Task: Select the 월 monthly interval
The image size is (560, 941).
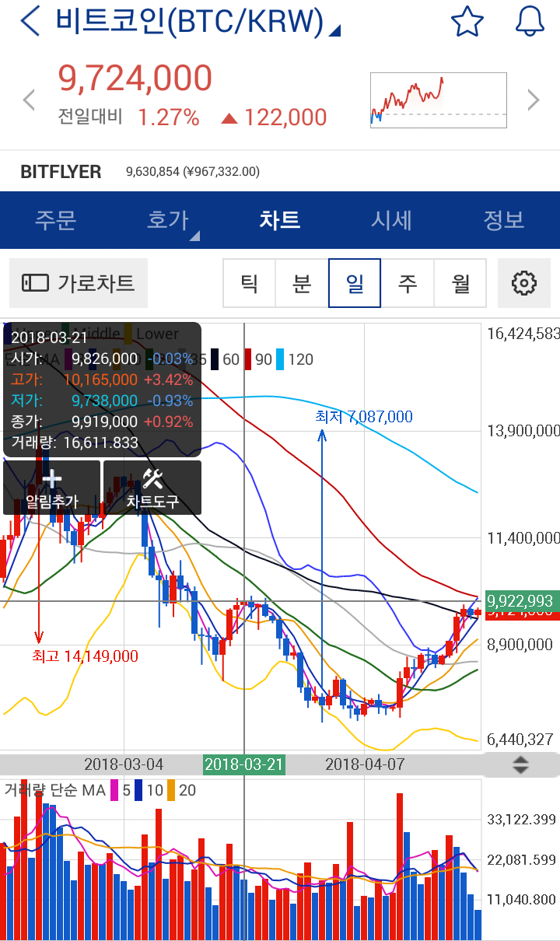Action: [x=460, y=283]
